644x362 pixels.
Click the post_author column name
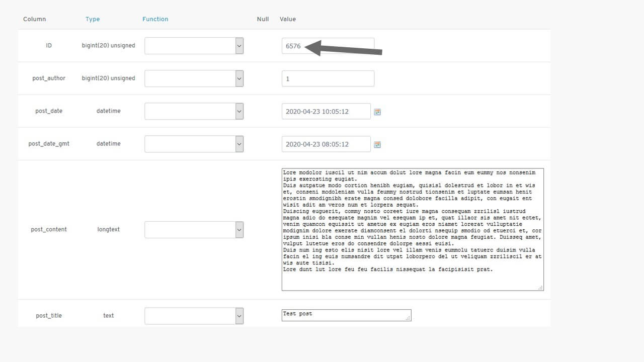tap(49, 78)
